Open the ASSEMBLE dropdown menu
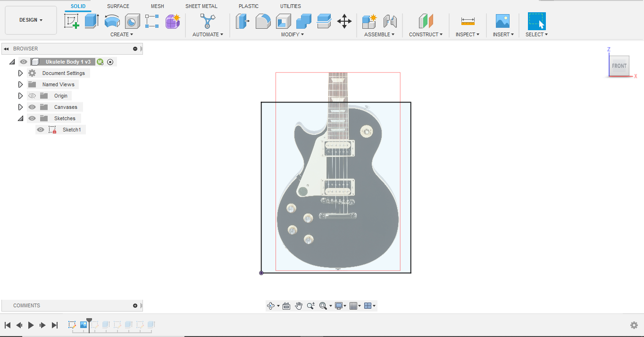Viewport: 644px width, 337px height. pyautogui.click(x=379, y=34)
